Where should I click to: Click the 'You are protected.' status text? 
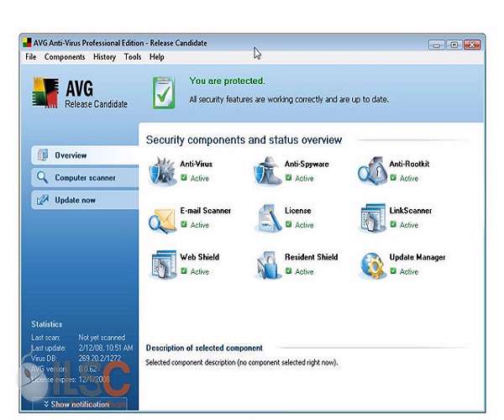pyautogui.click(x=227, y=81)
